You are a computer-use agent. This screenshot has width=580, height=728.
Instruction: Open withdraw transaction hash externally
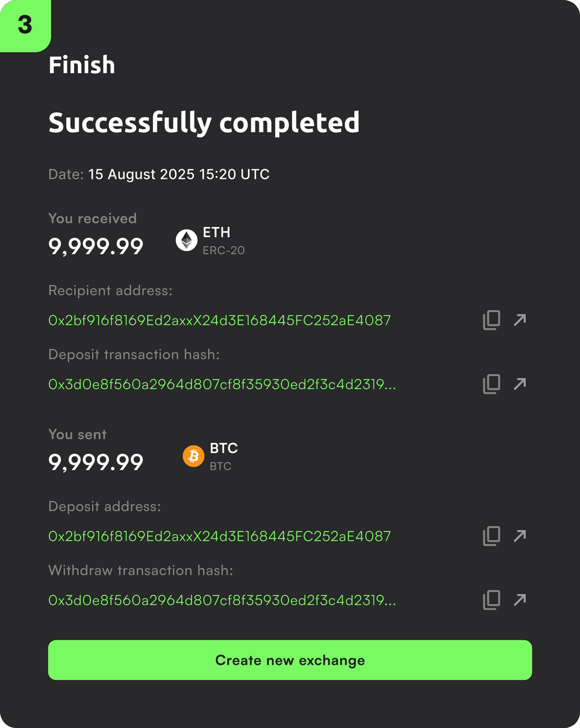pos(520,600)
